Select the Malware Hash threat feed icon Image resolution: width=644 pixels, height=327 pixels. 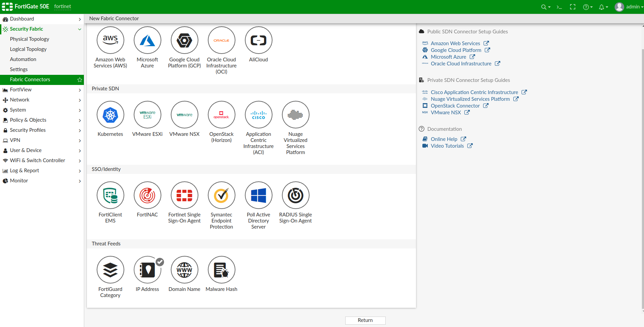[222, 270]
